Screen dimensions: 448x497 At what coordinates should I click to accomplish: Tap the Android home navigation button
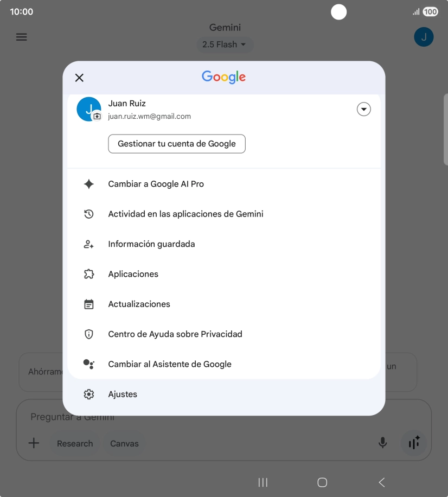(x=322, y=482)
